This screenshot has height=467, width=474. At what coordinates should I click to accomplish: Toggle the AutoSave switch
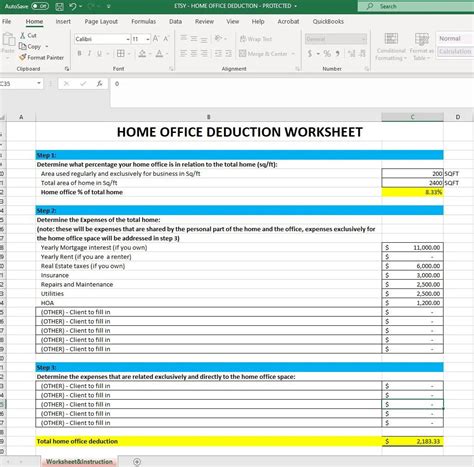pyautogui.click(x=40, y=6)
